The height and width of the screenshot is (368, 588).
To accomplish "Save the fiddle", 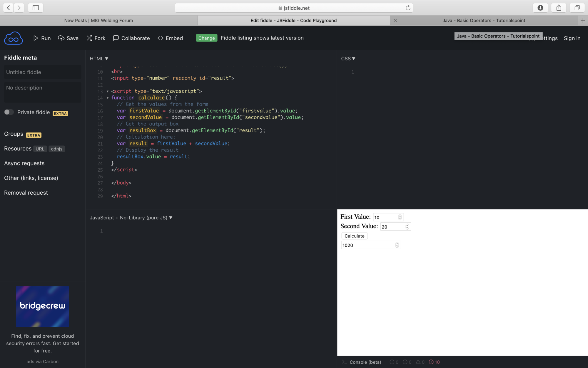I will pyautogui.click(x=68, y=38).
